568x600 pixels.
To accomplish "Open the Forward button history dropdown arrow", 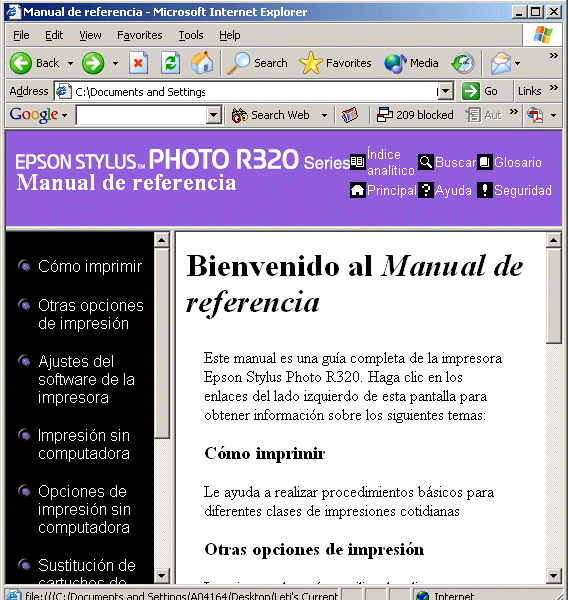I will (x=115, y=63).
